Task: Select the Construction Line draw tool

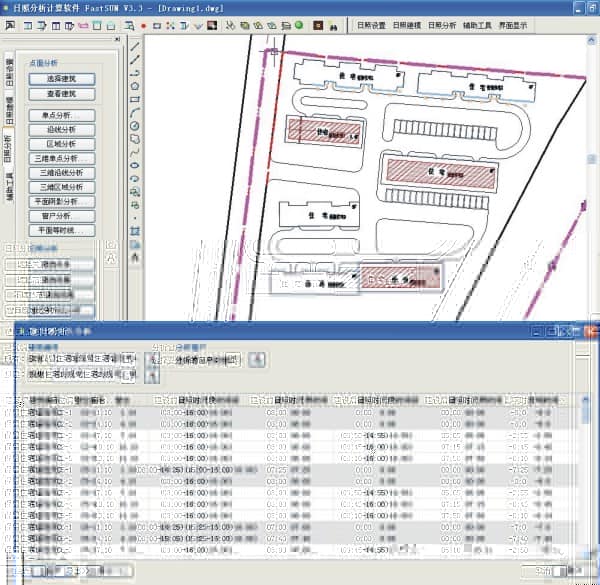Action: click(135, 60)
